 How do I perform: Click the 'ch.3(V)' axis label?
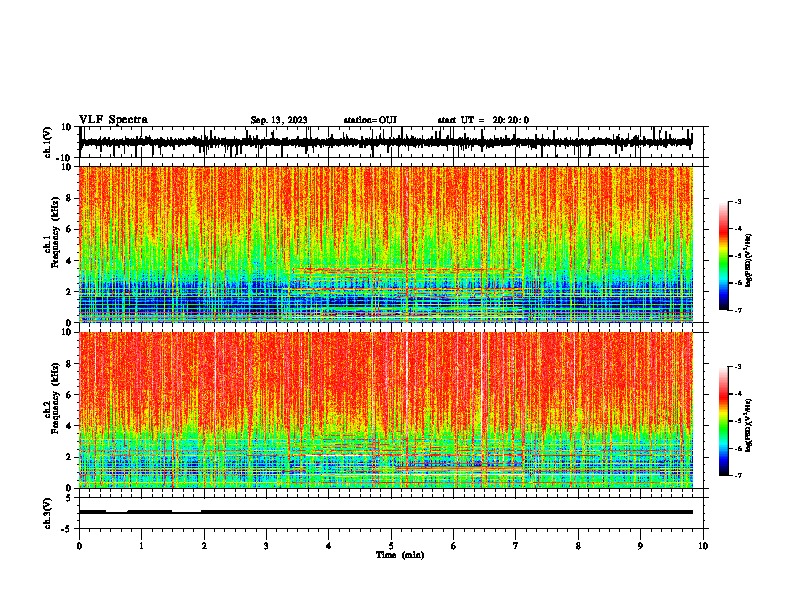[48, 514]
